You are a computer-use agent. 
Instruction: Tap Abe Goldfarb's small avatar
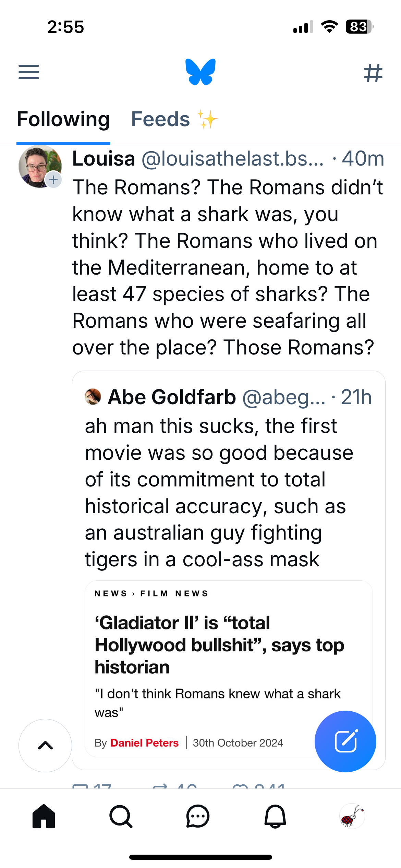93,397
